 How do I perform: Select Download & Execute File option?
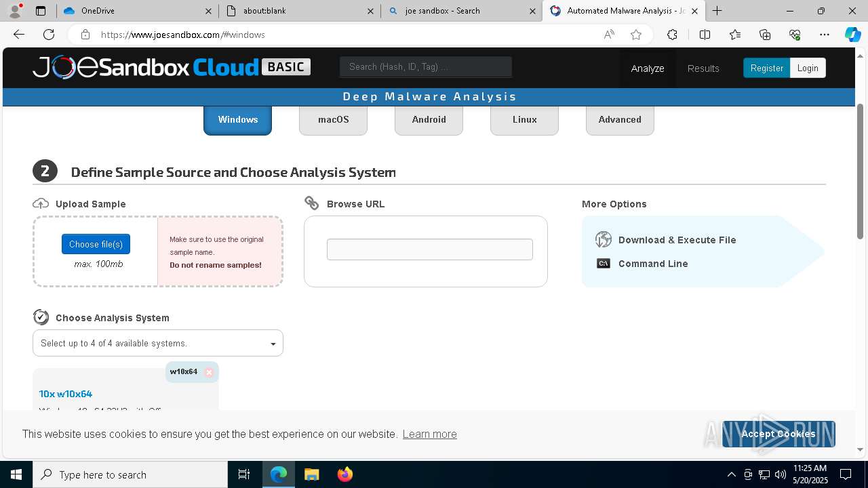677,240
